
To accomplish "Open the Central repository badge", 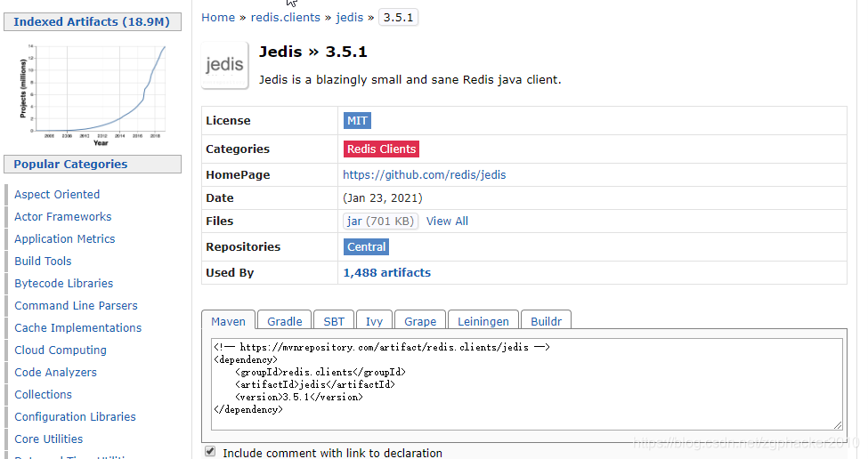I will pyautogui.click(x=367, y=247).
